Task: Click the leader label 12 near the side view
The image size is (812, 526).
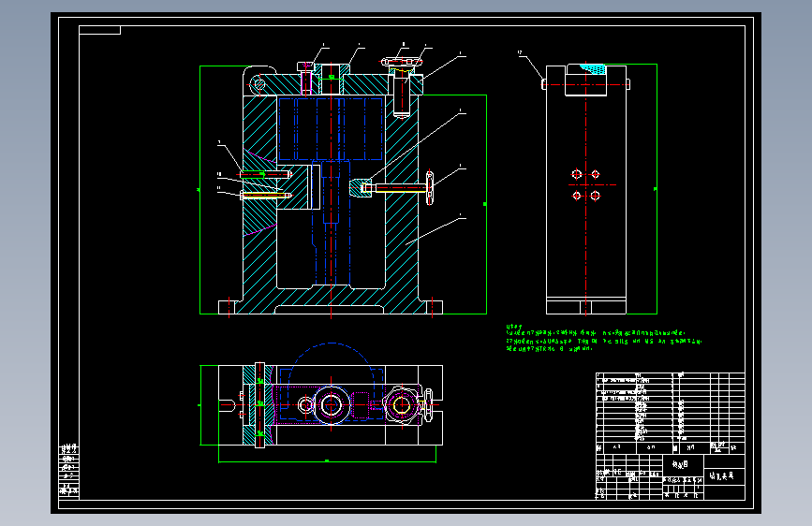Action: point(520,52)
